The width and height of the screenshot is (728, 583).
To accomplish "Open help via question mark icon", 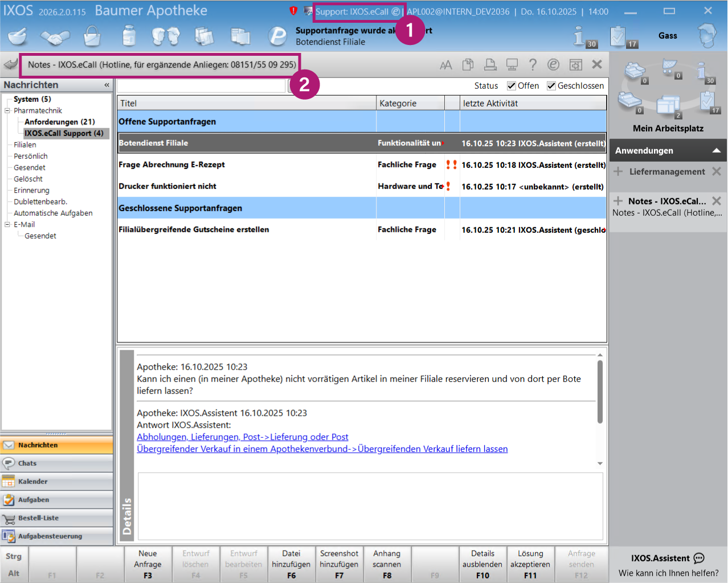I will coord(533,65).
